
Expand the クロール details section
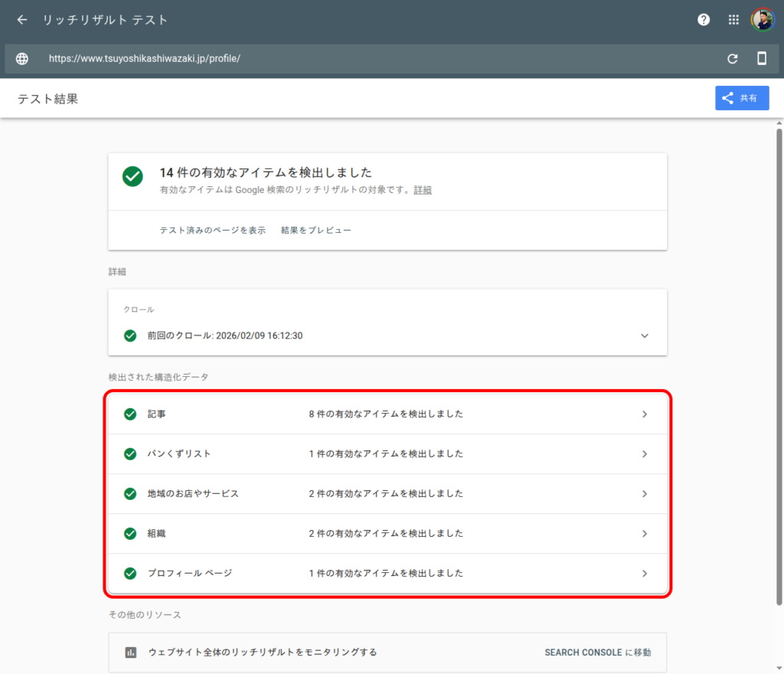(x=645, y=335)
